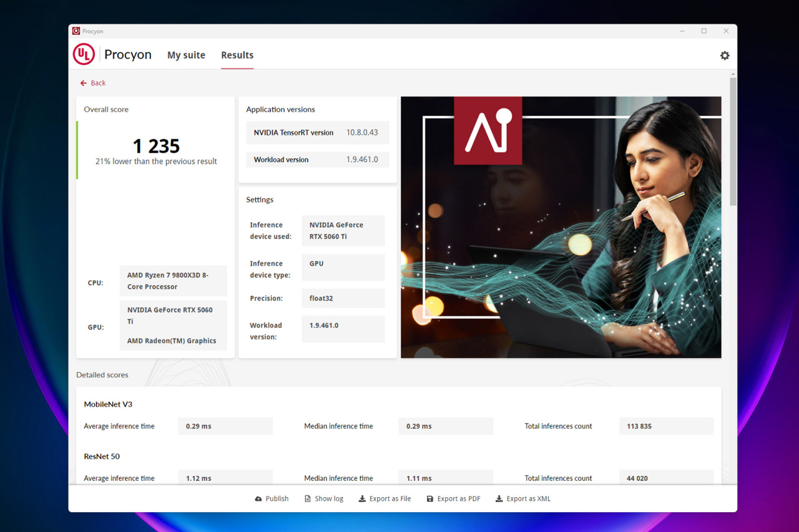Click the back arrow icon
Screen dimensions: 799x532
[83, 83]
